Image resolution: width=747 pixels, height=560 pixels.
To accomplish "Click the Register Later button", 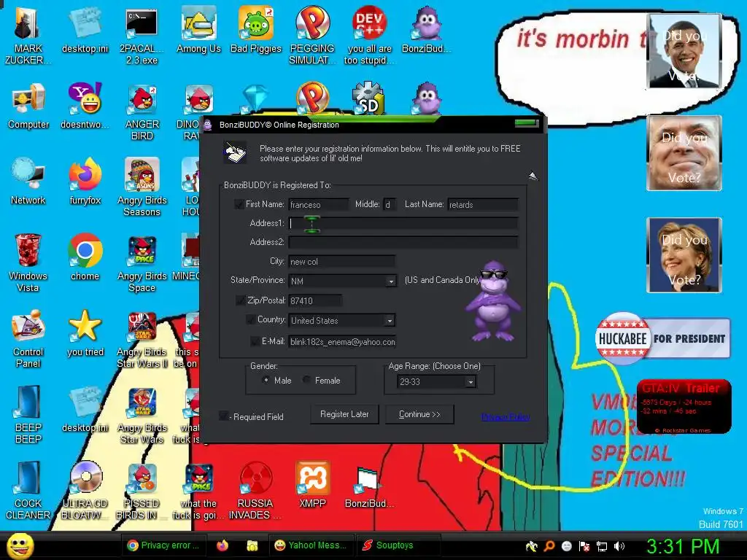I will (x=344, y=414).
